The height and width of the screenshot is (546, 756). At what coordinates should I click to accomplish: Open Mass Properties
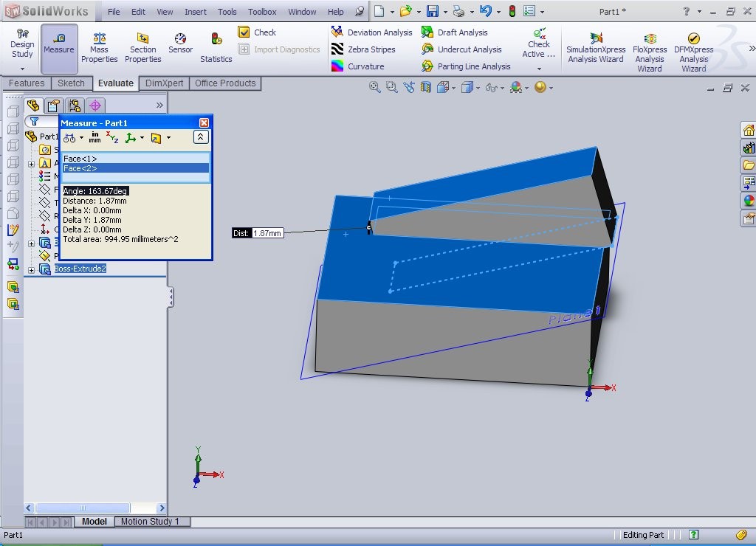pos(100,48)
